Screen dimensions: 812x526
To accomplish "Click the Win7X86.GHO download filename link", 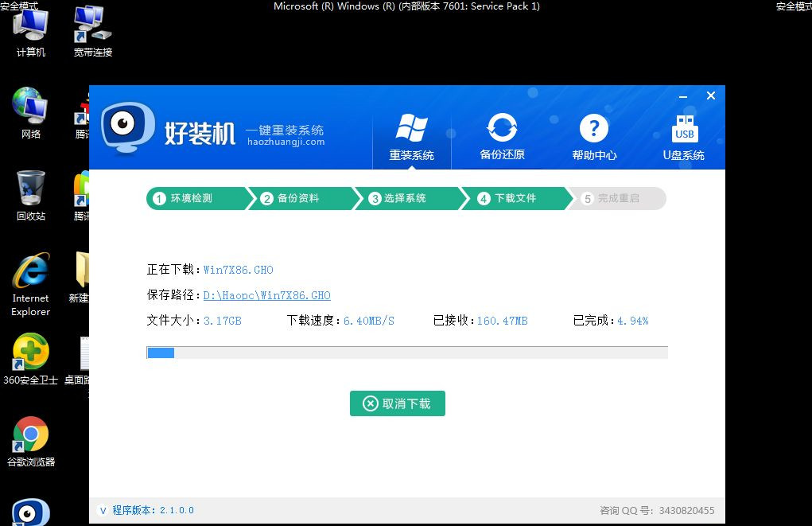I will (x=238, y=270).
